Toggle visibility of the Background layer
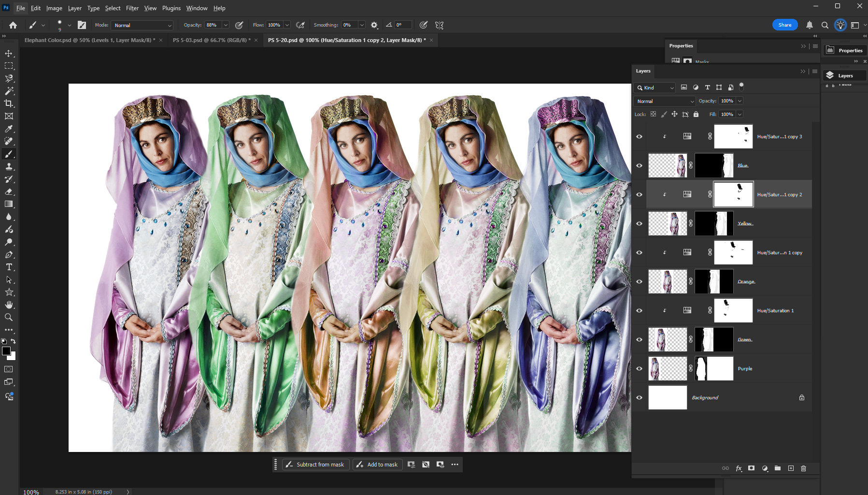Image resolution: width=868 pixels, height=495 pixels. [639, 397]
